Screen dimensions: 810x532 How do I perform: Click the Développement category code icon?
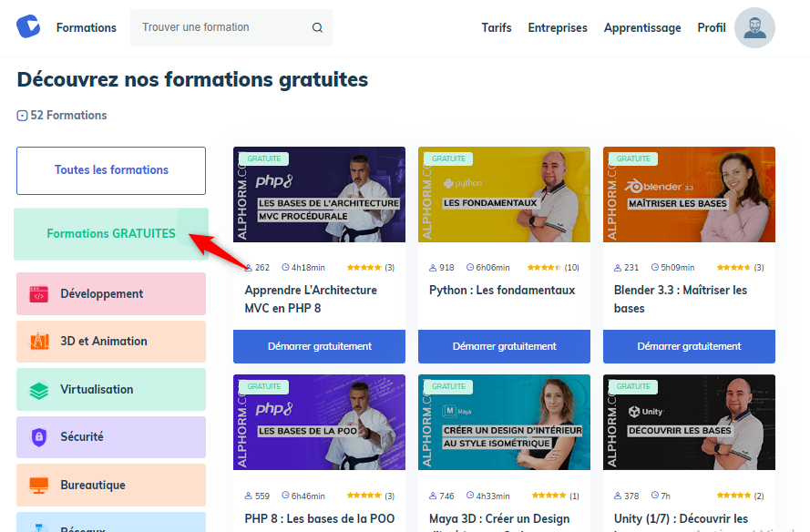tap(39, 294)
